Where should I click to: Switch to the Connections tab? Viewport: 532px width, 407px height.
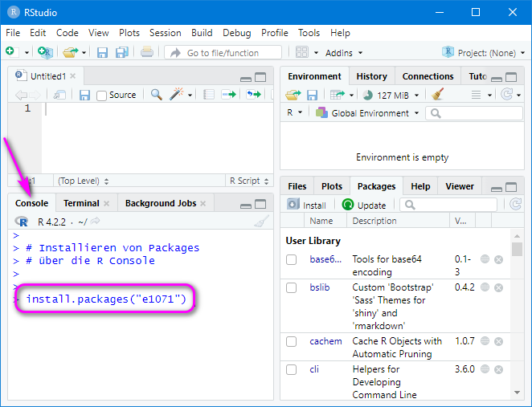tap(428, 76)
